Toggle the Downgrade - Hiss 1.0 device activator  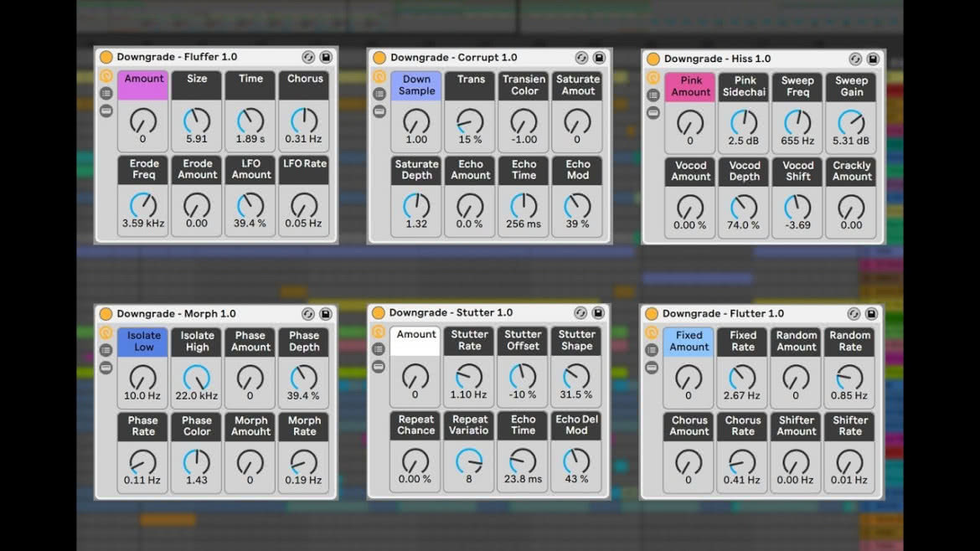tap(653, 59)
